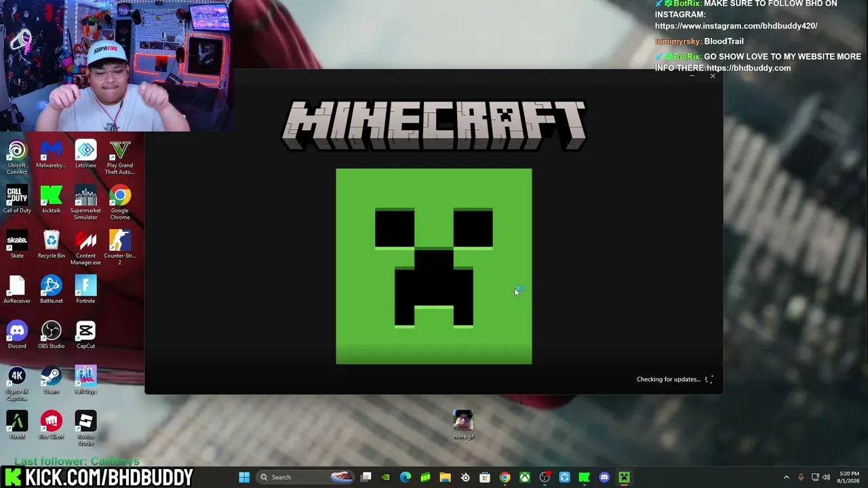
Task: Open the Roblox Studio desktop shortcut
Action: click(85, 429)
